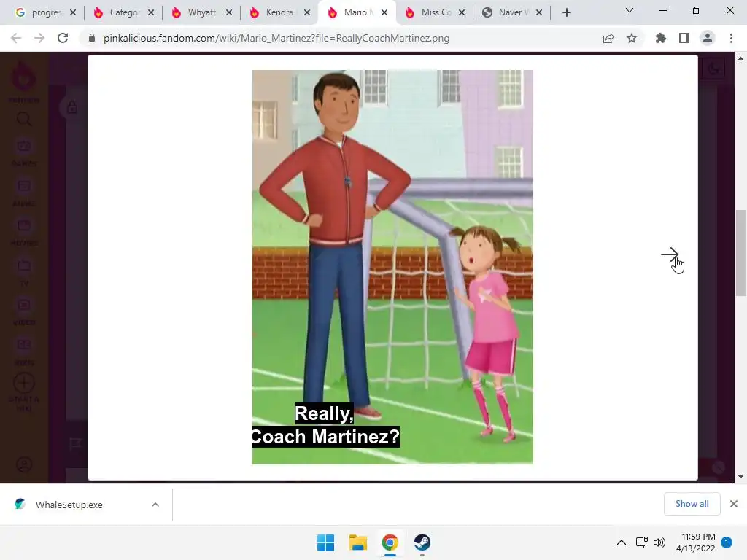The width and height of the screenshot is (747, 560).
Task: Click the address bar URL
Action: (x=276, y=38)
